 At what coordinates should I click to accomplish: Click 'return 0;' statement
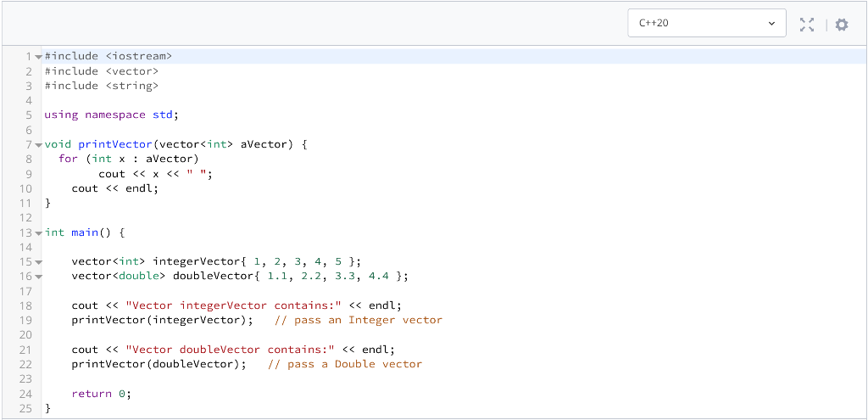click(102, 394)
